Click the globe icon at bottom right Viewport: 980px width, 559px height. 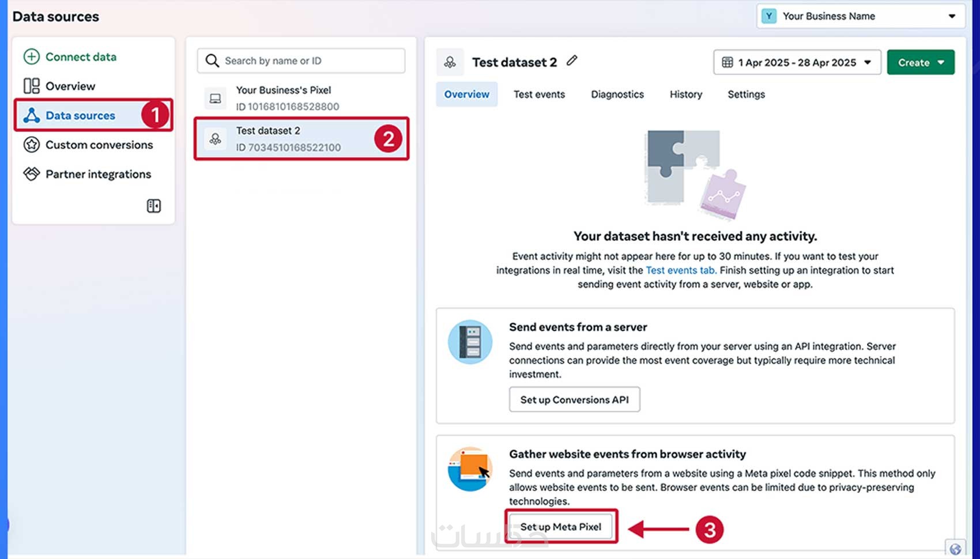(955, 549)
